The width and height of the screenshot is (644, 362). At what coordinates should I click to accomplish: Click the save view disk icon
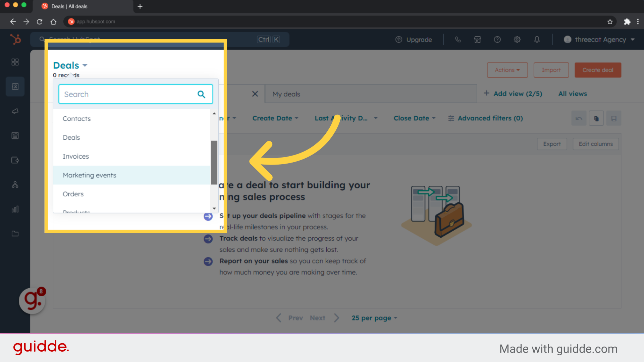[x=614, y=118]
